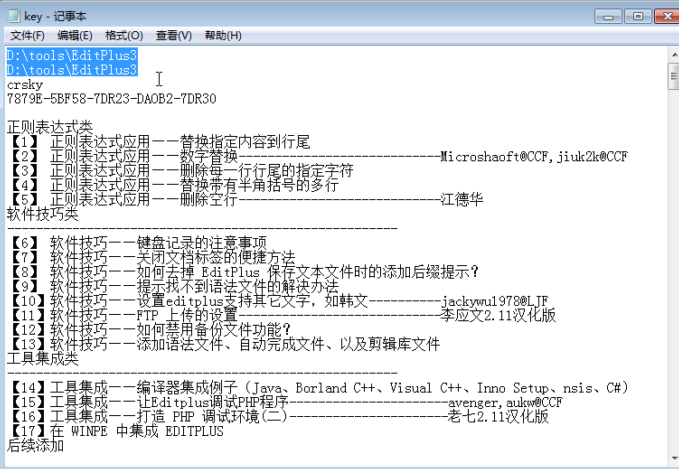
Task: Click the vertical scrollbar thumb
Action: click(674, 76)
